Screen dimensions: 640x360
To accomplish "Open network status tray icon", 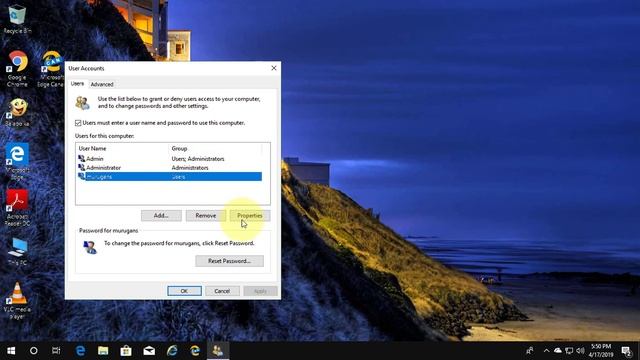I will (x=569, y=351).
